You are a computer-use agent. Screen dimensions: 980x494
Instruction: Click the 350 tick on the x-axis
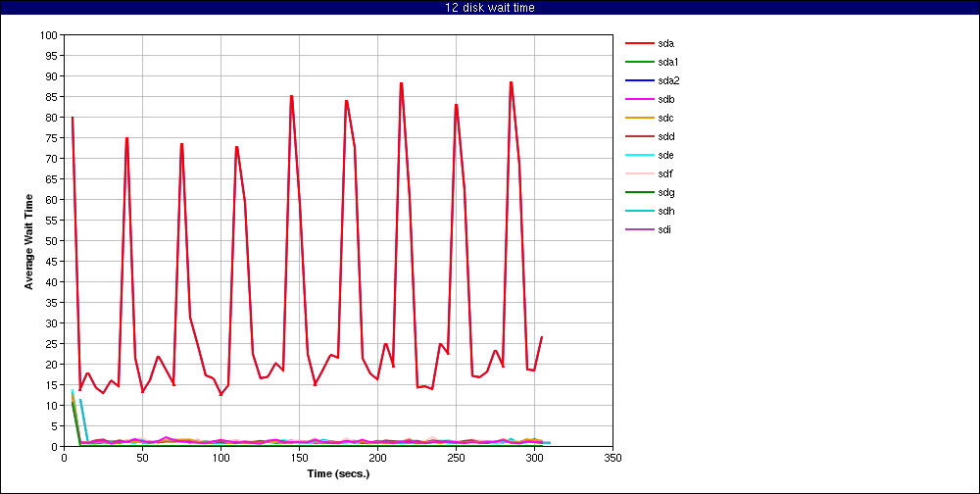(613, 458)
